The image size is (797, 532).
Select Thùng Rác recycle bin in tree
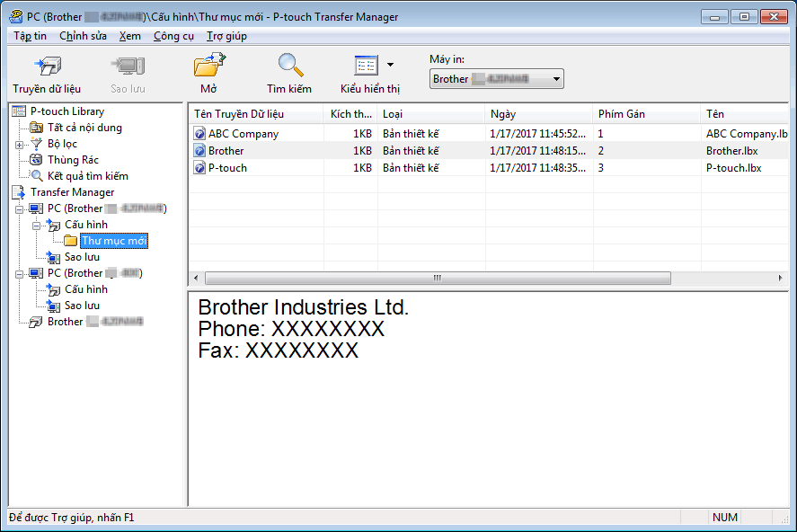72,160
